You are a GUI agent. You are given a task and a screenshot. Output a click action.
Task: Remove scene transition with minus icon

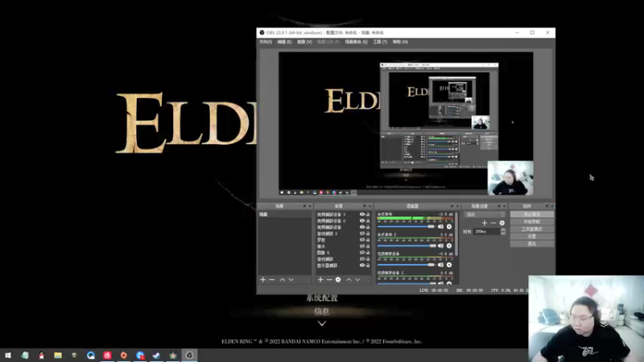tap(493, 223)
